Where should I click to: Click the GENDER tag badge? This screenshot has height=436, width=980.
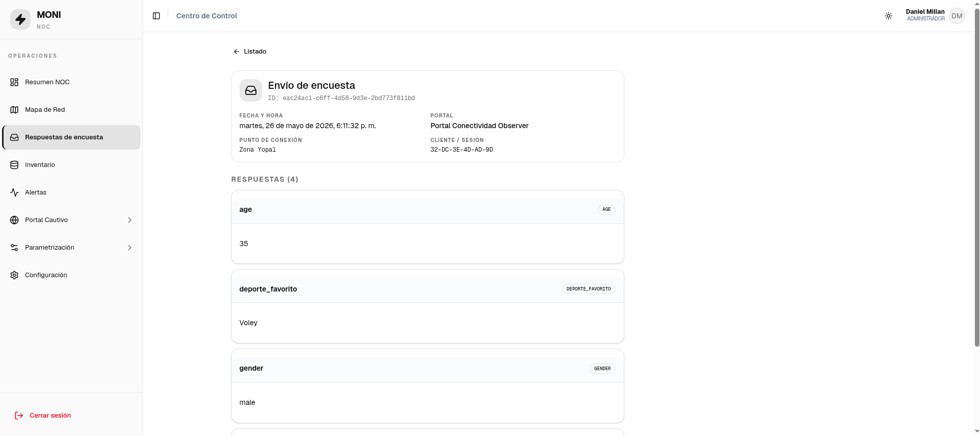602,369
